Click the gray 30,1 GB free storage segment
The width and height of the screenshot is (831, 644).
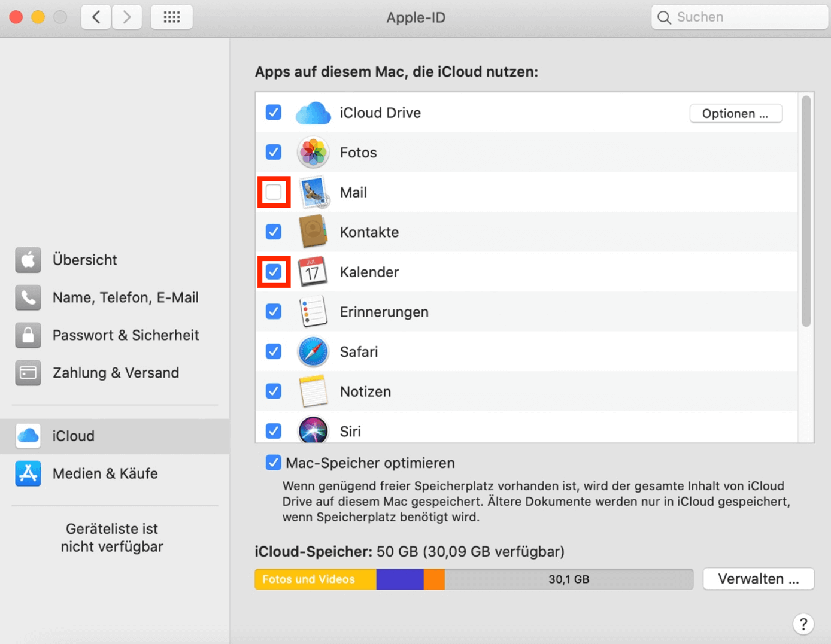tap(569, 579)
